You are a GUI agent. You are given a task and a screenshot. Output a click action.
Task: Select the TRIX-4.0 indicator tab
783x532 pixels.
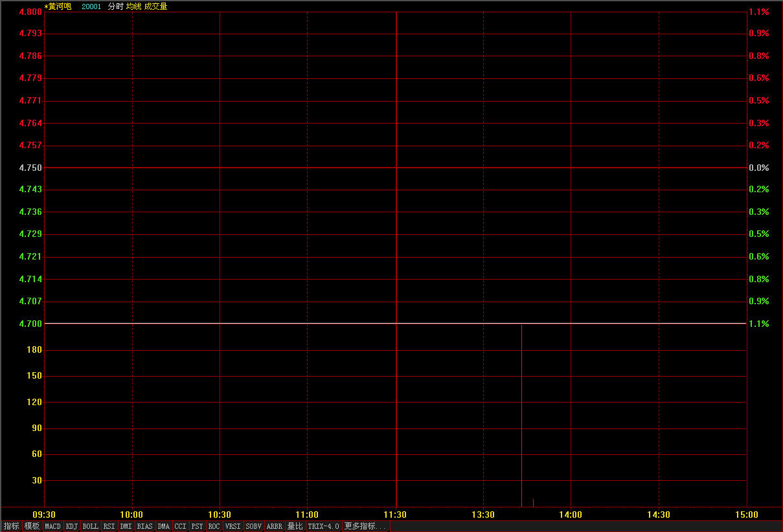[x=324, y=526]
